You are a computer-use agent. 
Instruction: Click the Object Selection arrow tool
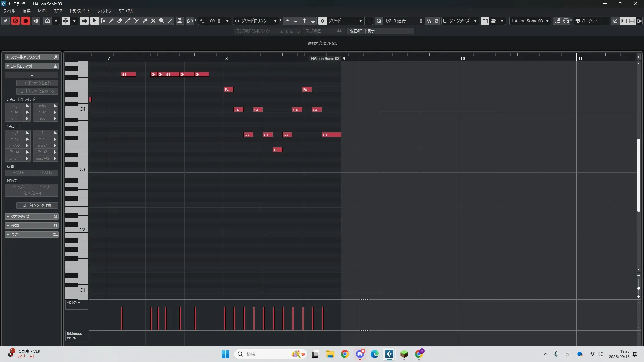point(94,21)
